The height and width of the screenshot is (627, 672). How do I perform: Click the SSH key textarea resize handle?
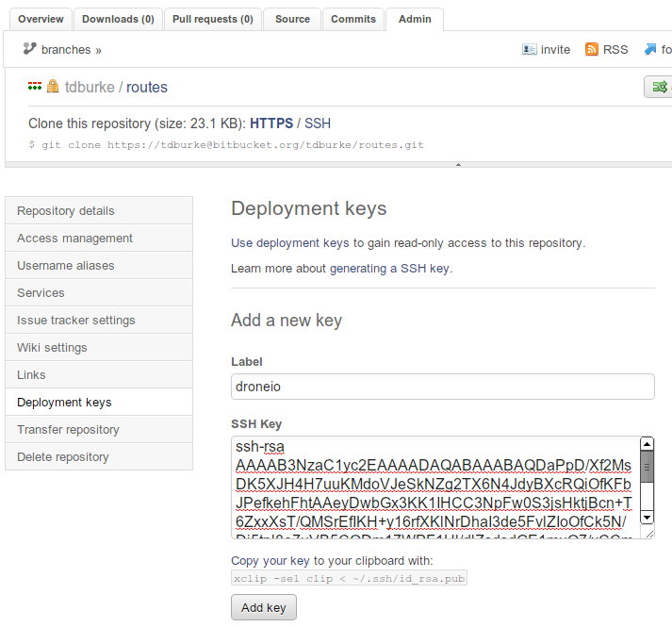click(649, 534)
